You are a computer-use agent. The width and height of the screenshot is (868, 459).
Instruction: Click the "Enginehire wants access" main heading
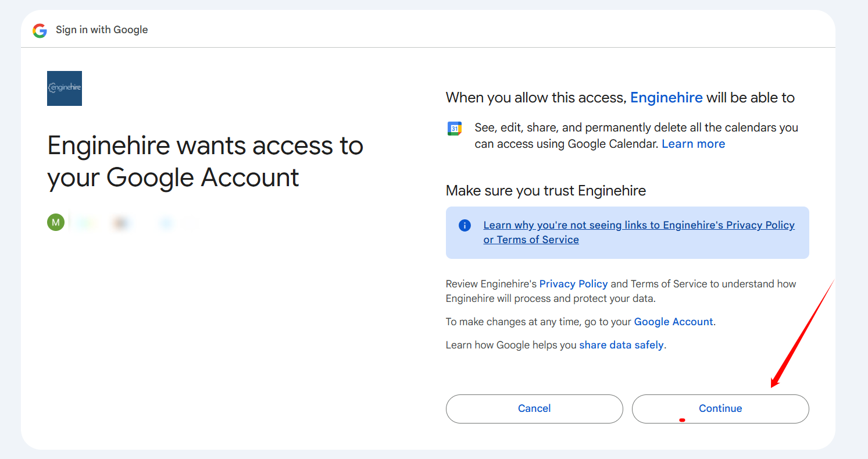click(x=205, y=161)
